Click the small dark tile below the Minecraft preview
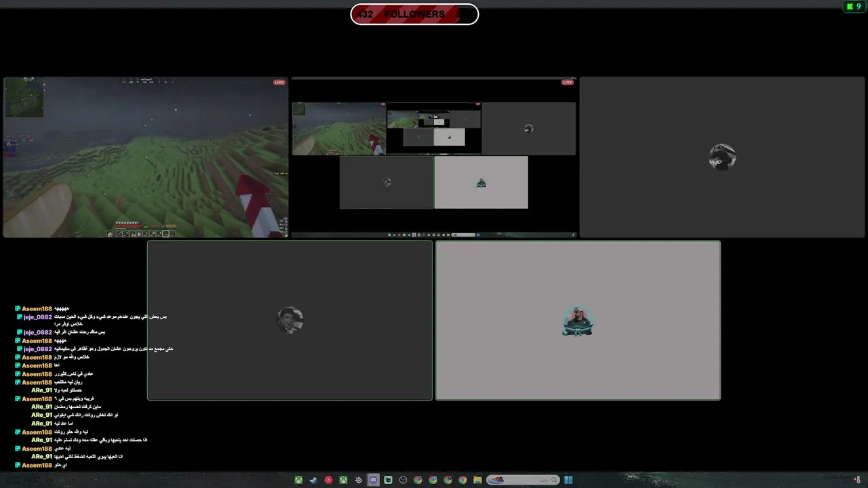This screenshot has height=488, width=868. 387,182
